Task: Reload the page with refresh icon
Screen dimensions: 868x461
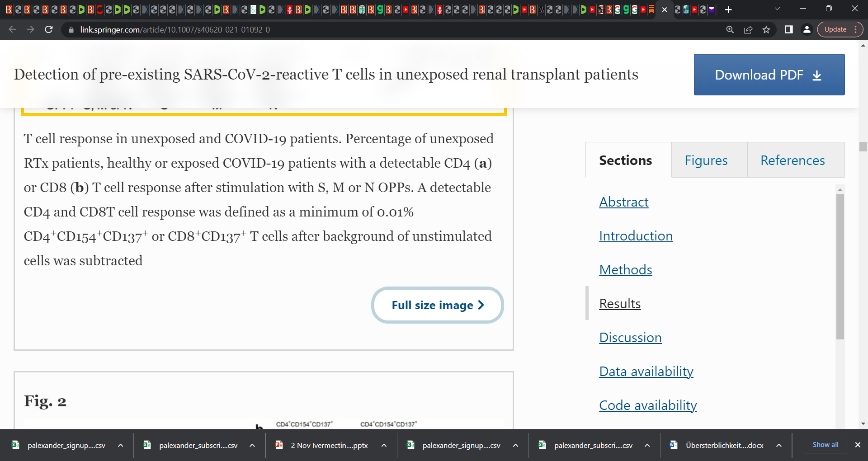Action: point(49,30)
